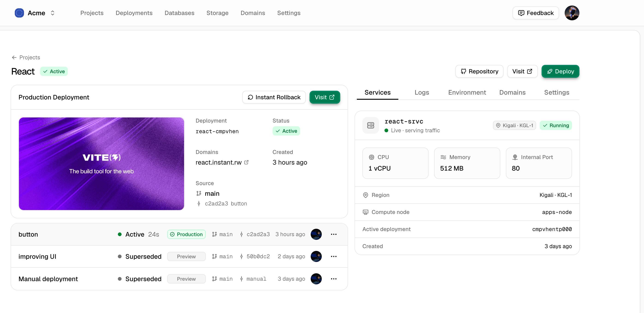This screenshot has width=644, height=313.
Task: Select the Services tab
Action: [x=377, y=93]
